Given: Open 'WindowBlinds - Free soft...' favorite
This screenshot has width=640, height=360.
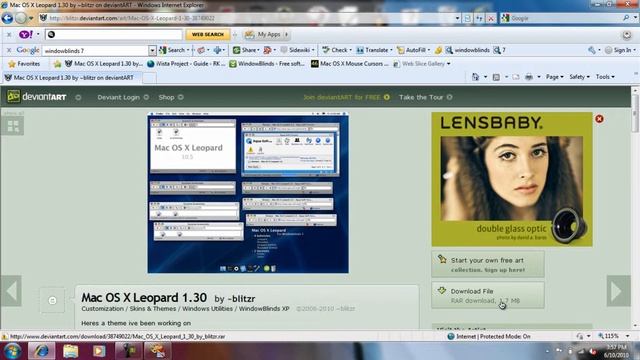Looking at the screenshot, I should coord(267,64).
